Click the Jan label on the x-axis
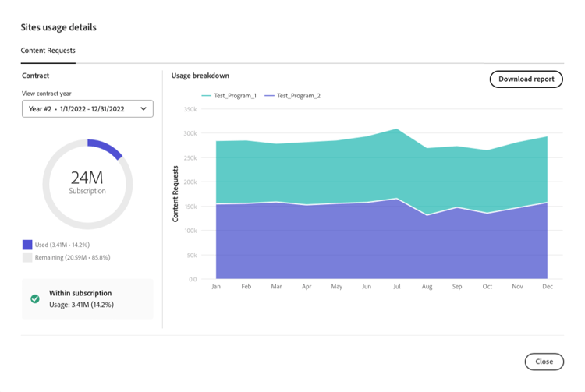The width and height of the screenshot is (585, 392). pos(216,287)
